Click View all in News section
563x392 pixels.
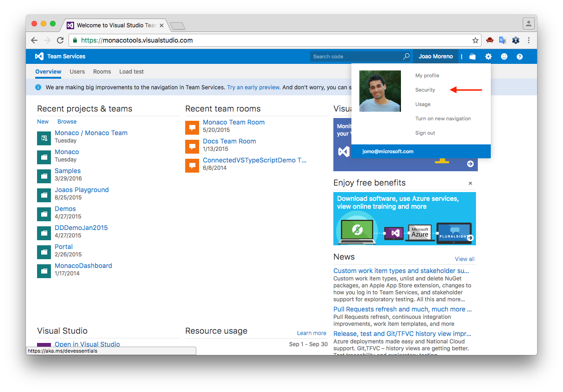[x=464, y=259]
